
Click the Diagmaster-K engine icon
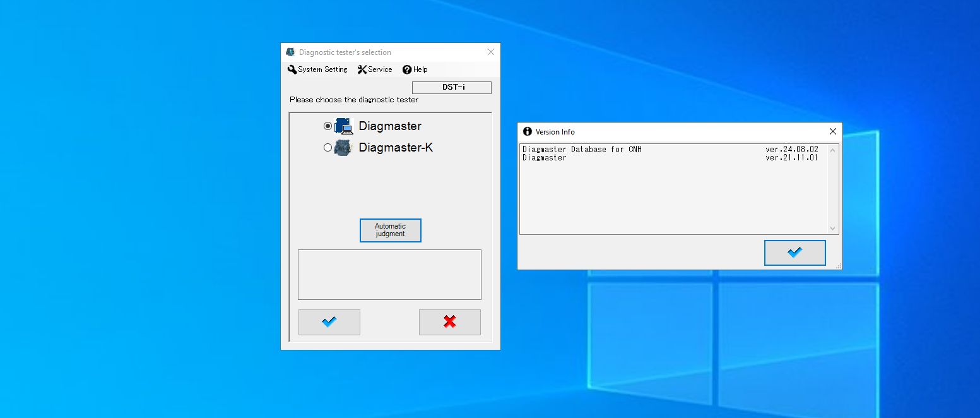click(x=344, y=147)
